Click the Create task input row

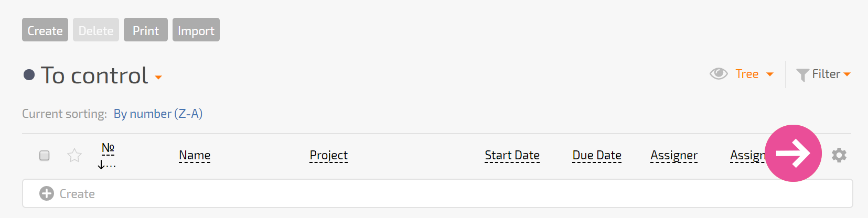tap(437, 193)
